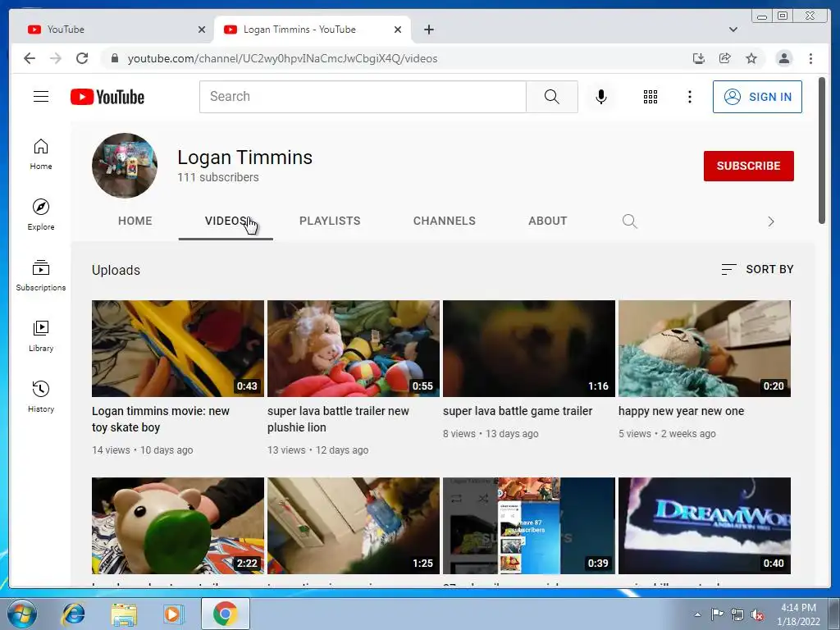Open the Chrome three-dot menu
This screenshot has width=840, height=630.
[810, 58]
